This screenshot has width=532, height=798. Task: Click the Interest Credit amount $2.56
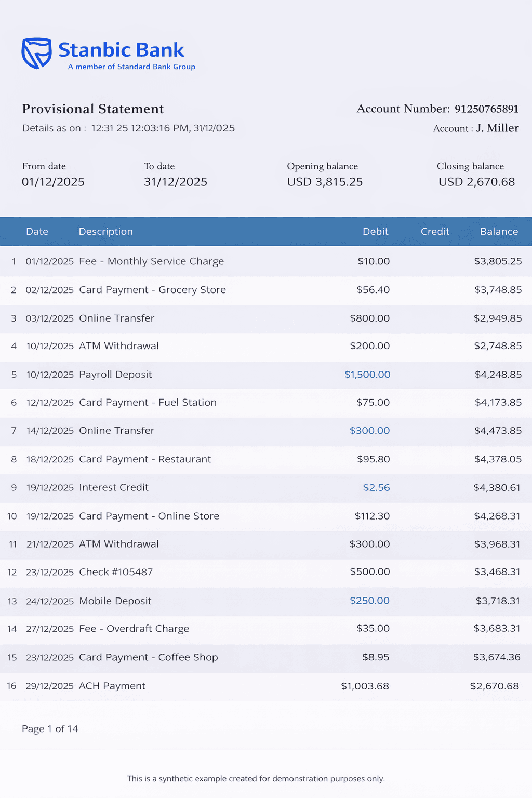pyautogui.click(x=377, y=487)
